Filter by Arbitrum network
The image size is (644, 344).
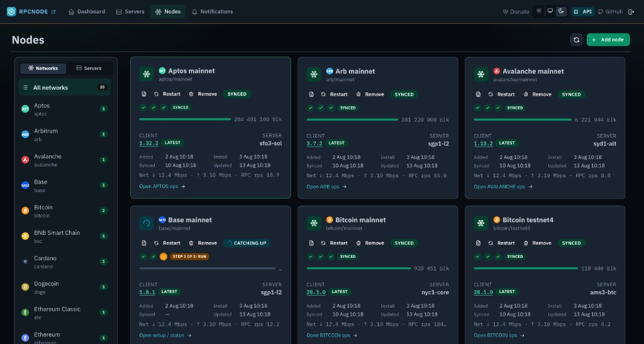pos(65,135)
